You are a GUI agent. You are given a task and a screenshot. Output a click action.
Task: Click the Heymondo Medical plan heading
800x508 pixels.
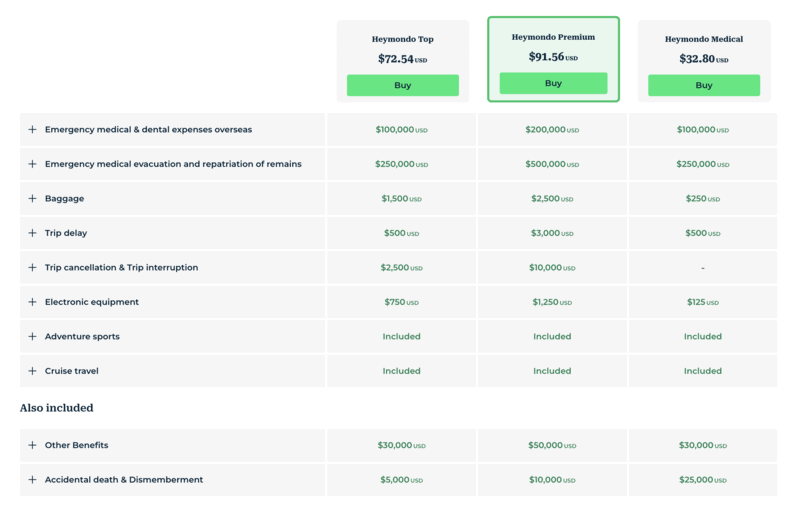(x=704, y=40)
